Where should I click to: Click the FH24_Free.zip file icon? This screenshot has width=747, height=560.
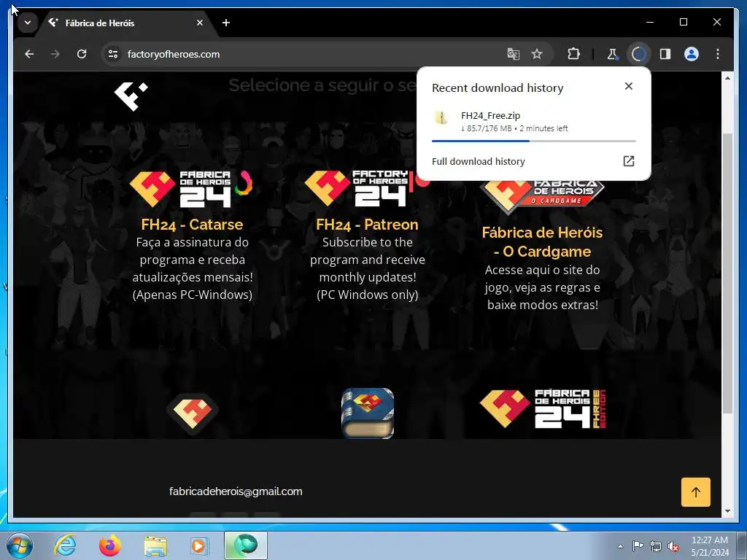coord(441,118)
